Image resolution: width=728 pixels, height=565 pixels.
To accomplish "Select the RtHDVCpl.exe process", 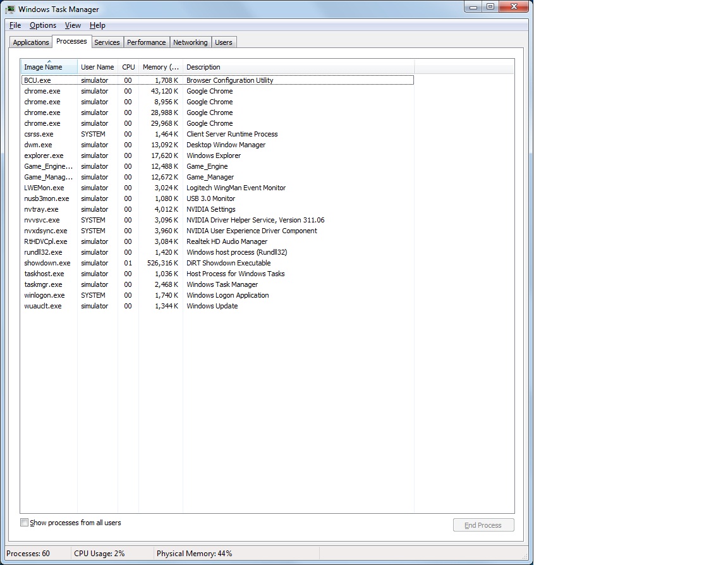I will pos(217,241).
